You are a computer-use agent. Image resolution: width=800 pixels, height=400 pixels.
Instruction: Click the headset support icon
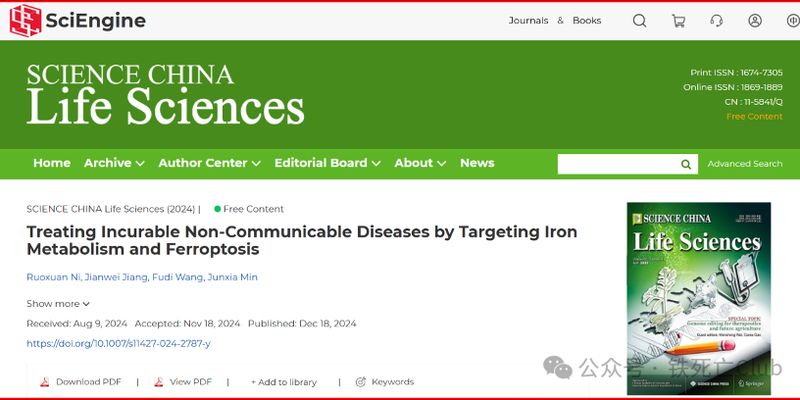717,20
